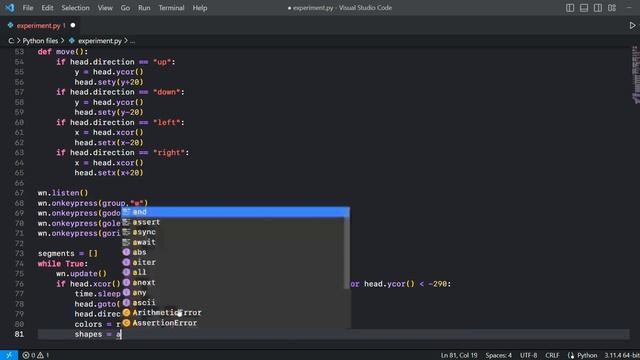
Task: Open errors and warnings problems indicator
Action: (36, 355)
